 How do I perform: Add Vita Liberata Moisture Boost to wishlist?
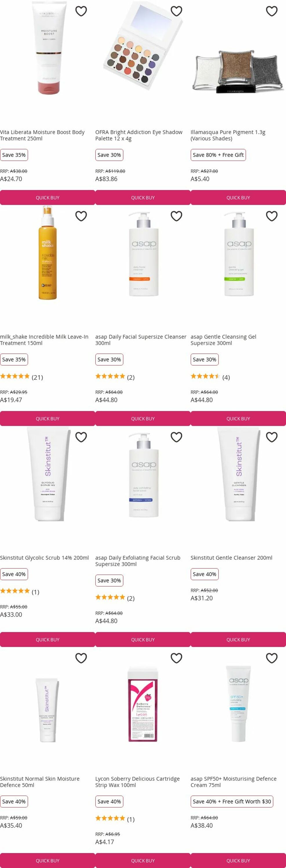81,11
